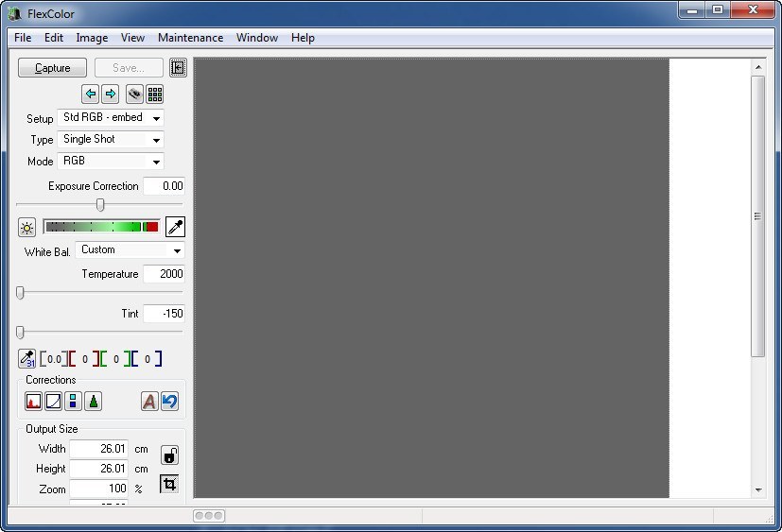Click the Reset corrections undo icon
The height and width of the screenshot is (532, 782).
coord(169,402)
